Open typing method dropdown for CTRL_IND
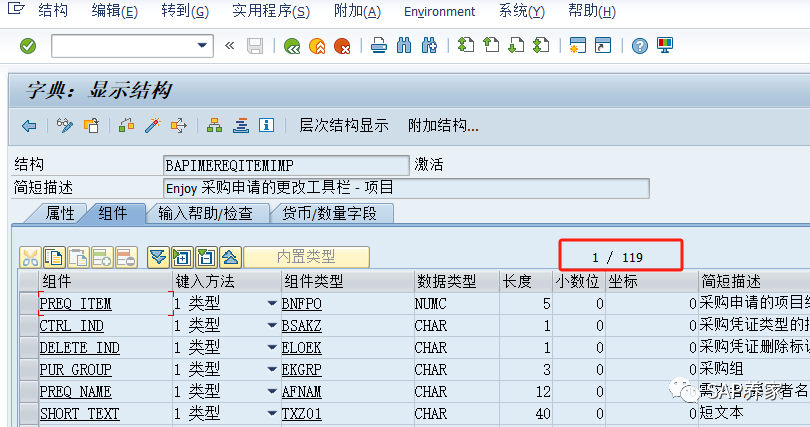The width and height of the screenshot is (810, 427). (x=272, y=326)
